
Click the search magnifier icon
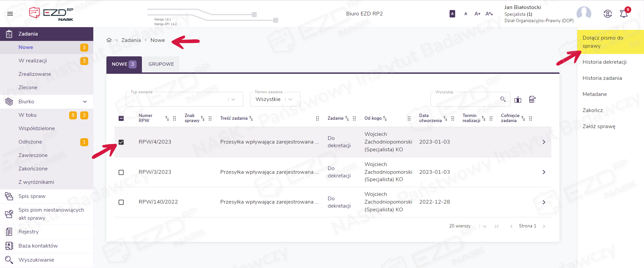point(503,99)
